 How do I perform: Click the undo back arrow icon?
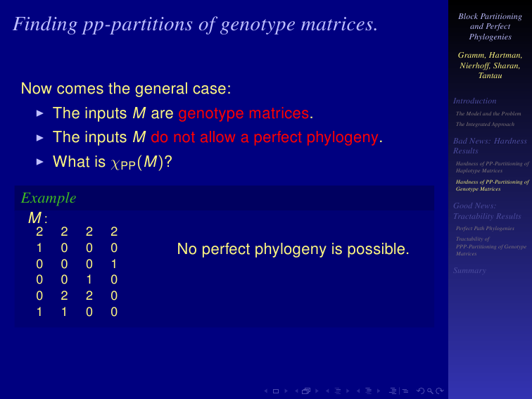click(420, 391)
